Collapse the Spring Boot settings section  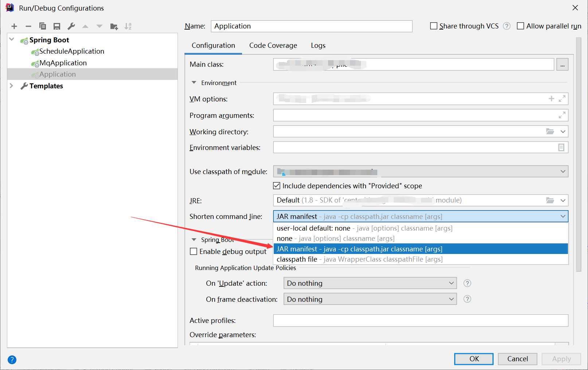[x=194, y=240]
